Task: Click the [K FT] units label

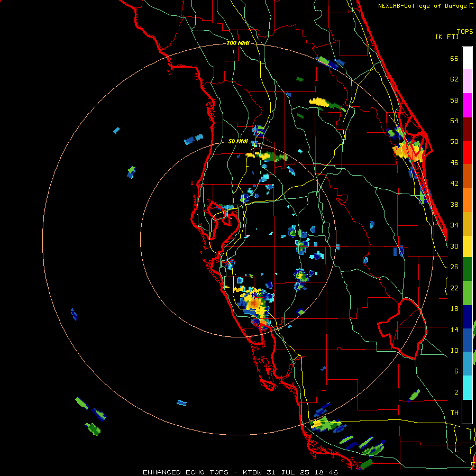Action: click(x=447, y=36)
